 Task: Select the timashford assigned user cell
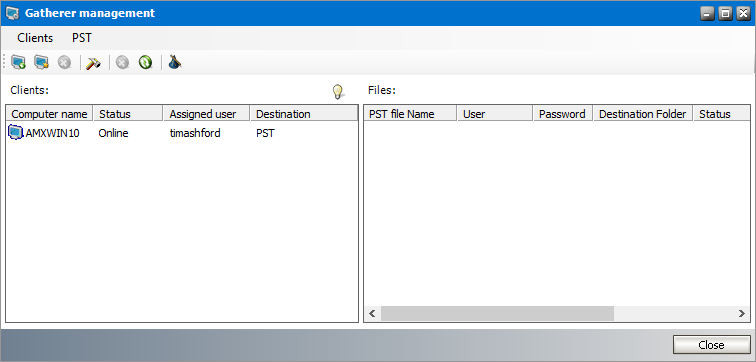pos(195,133)
